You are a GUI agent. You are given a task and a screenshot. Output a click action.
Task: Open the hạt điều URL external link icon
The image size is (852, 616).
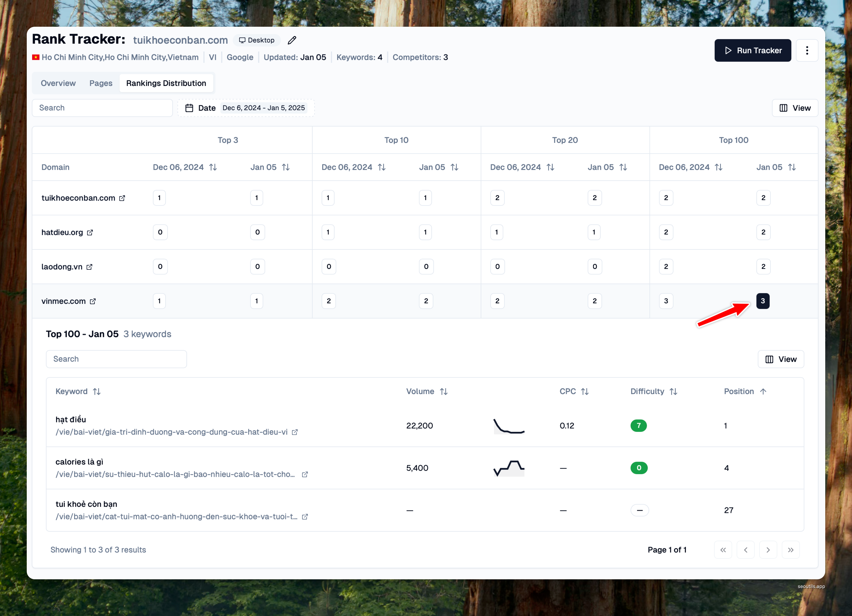pos(295,432)
